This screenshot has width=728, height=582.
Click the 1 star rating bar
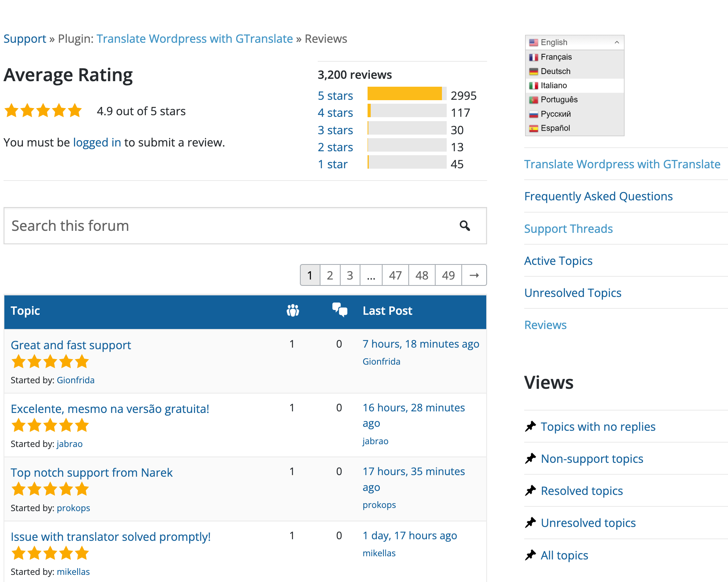407,162
